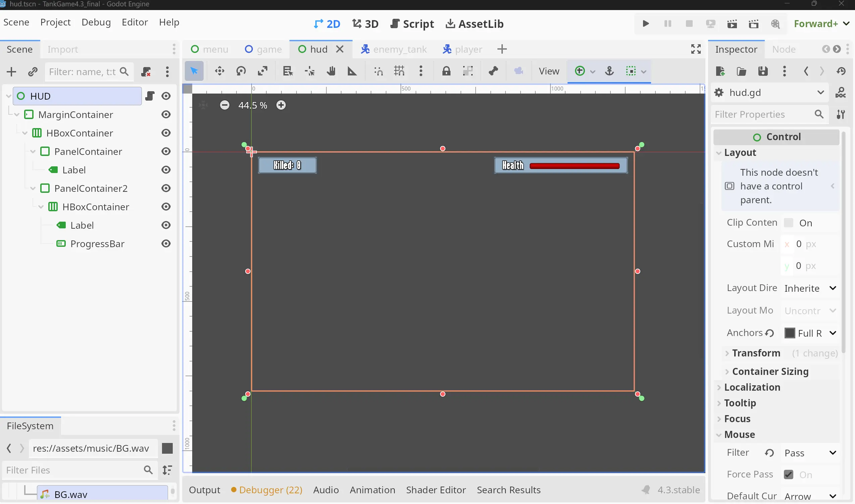Screen dimensions: 855x504
Task: Collapse the MarginContainer tree node
Action: tap(17, 114)
